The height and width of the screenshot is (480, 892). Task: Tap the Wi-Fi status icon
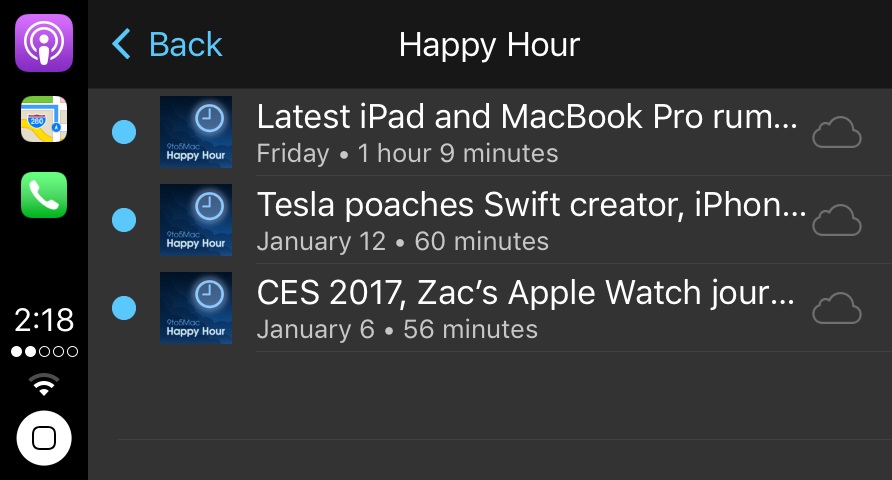point(43,383)
